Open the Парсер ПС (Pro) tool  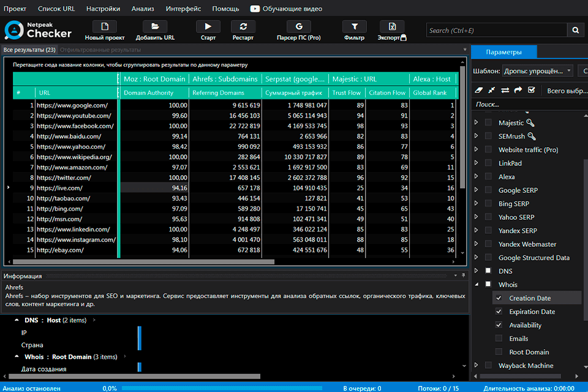[298, 27]
